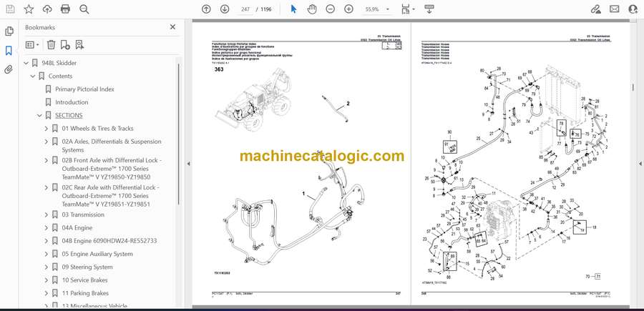Jump to 09 Steering System section
The height and width of the screenshot is (311, 644).
pos(87,267)
